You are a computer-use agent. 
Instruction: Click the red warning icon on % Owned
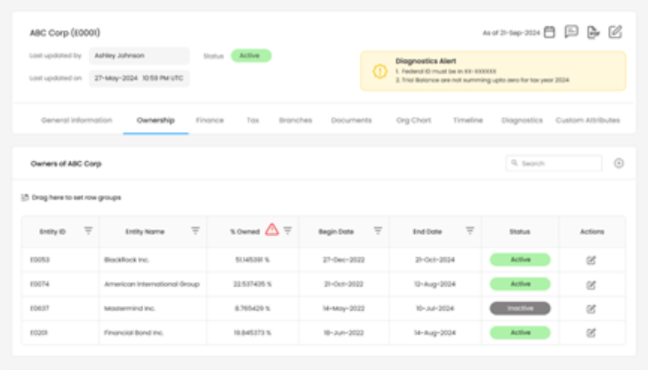272,229
